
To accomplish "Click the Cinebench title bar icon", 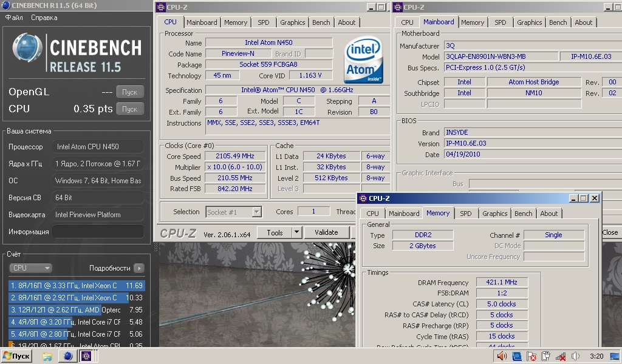I will coord(5,5).
